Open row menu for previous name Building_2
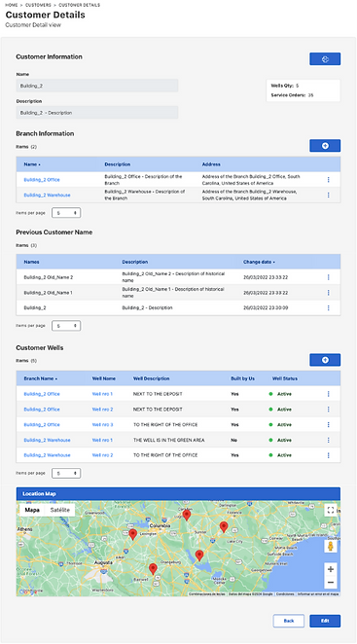This screenshot has width=357, height=644. (328, 307)
